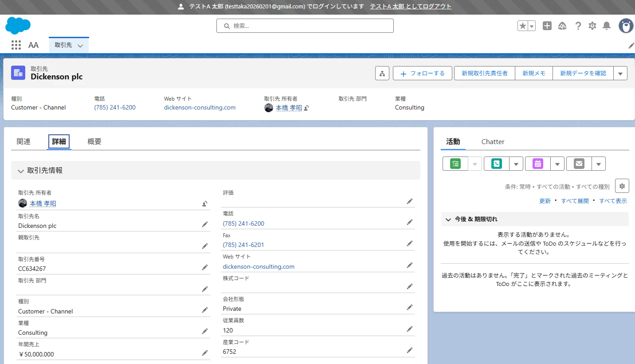Edit the Web サイト field pencil
635x364 pixels.
[410, 265]
